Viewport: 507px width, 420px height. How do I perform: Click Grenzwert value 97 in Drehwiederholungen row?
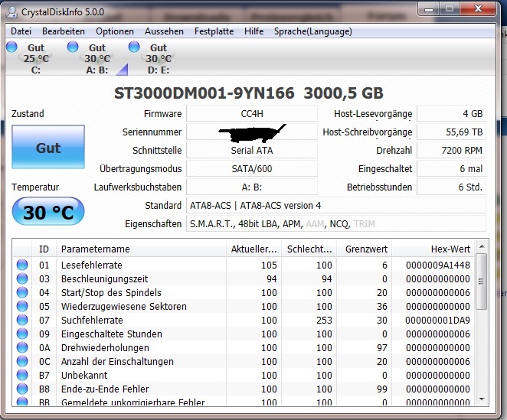(x=382, y=347)
